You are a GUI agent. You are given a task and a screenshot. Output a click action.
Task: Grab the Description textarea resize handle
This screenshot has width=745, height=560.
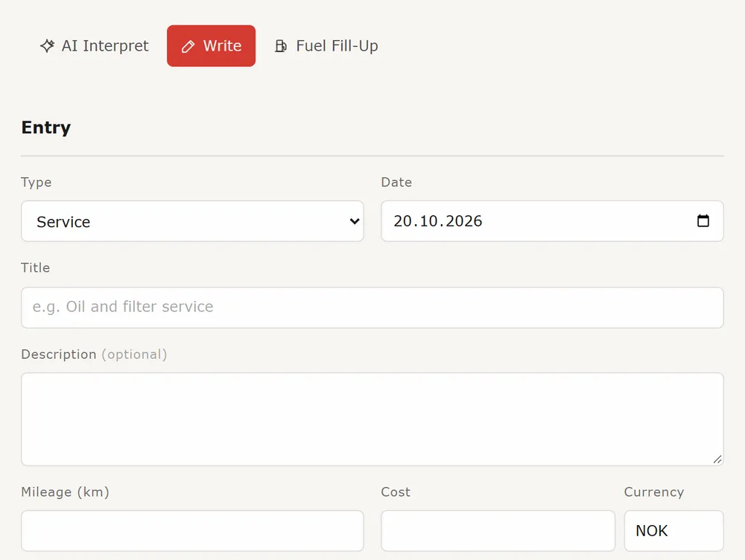tap(717, 459)
